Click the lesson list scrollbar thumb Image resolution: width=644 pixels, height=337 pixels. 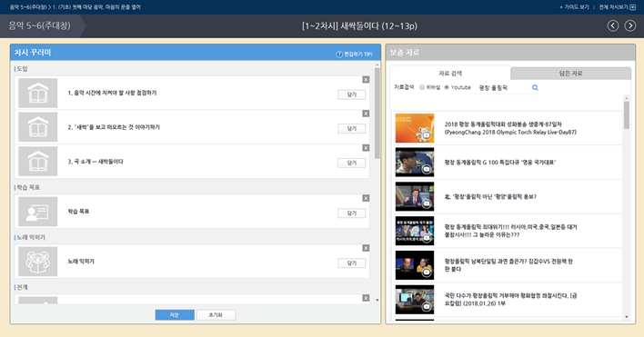[377, 114]
